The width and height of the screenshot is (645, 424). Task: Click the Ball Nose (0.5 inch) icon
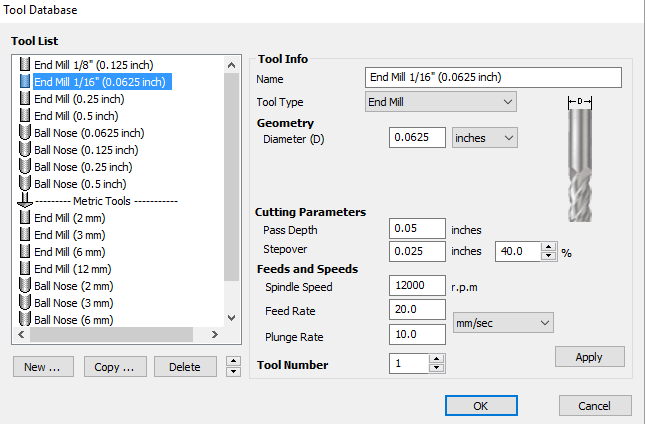26,183
